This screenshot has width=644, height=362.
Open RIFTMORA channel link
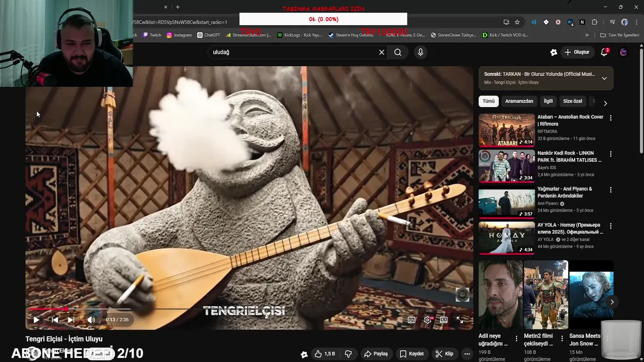click(x=547, y=131)
